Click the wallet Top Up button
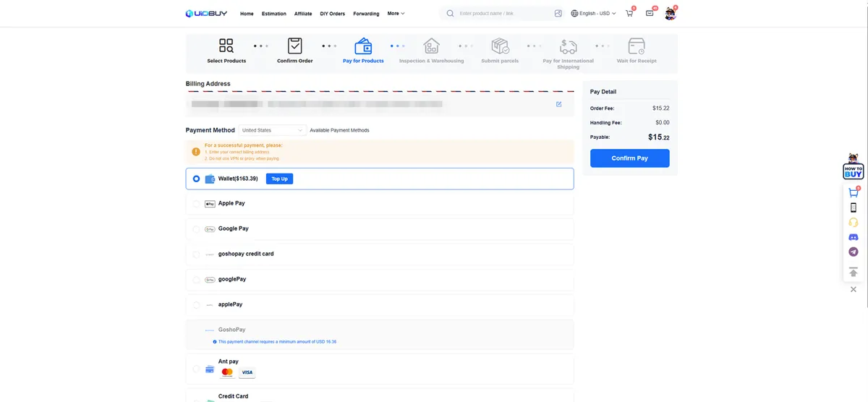The width and height of the screenshot is (868, 402). point(279,179)
